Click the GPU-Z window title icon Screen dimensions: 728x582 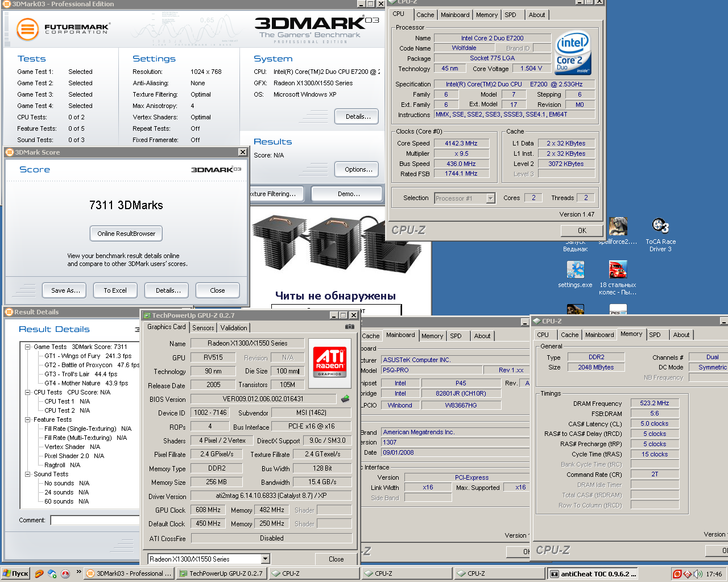tap(147, 315)
